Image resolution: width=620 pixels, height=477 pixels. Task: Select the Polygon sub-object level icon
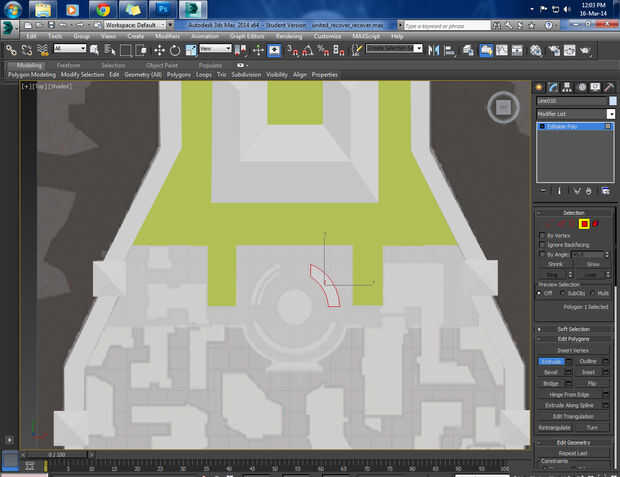584,224
